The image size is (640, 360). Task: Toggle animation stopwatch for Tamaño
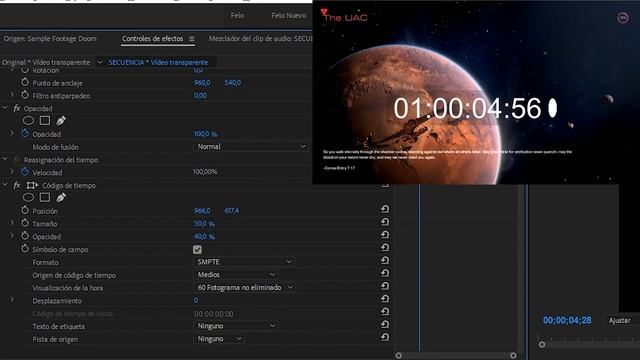point(25,223)
